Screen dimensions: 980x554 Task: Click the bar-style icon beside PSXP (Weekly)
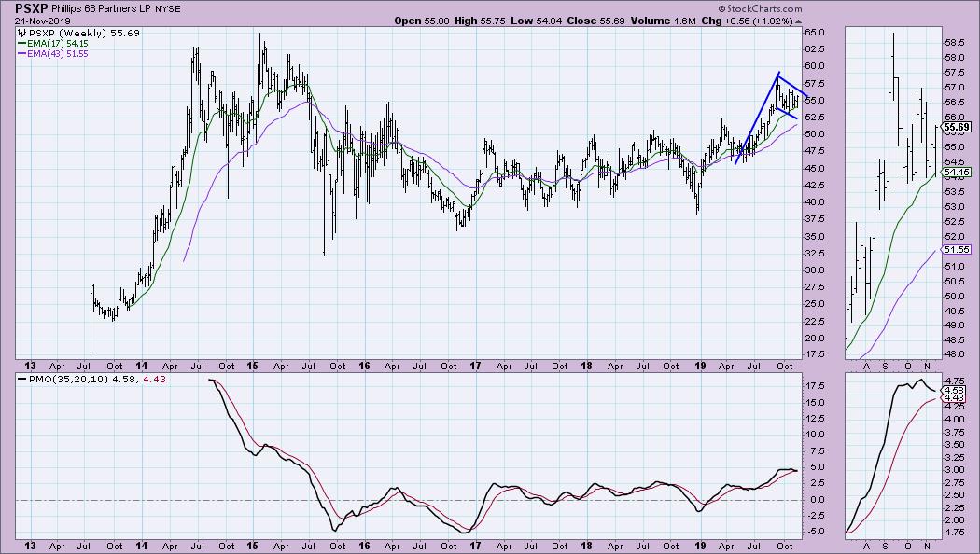23,33
